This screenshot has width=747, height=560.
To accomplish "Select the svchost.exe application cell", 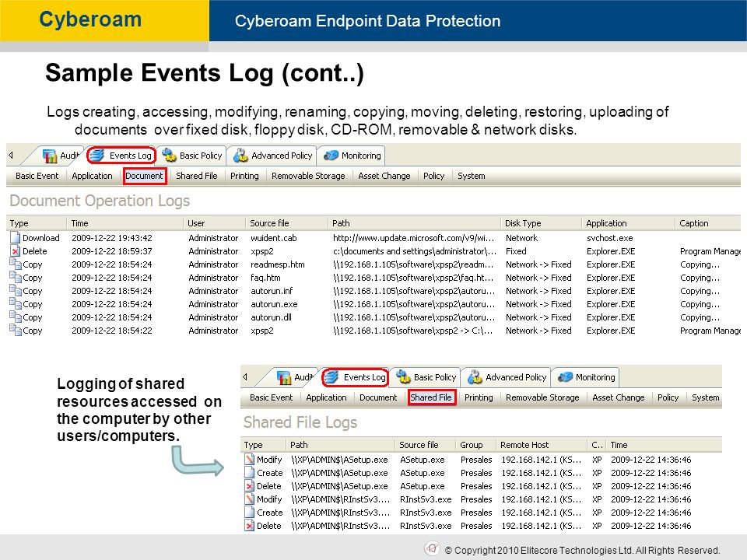I will [610, 238].
